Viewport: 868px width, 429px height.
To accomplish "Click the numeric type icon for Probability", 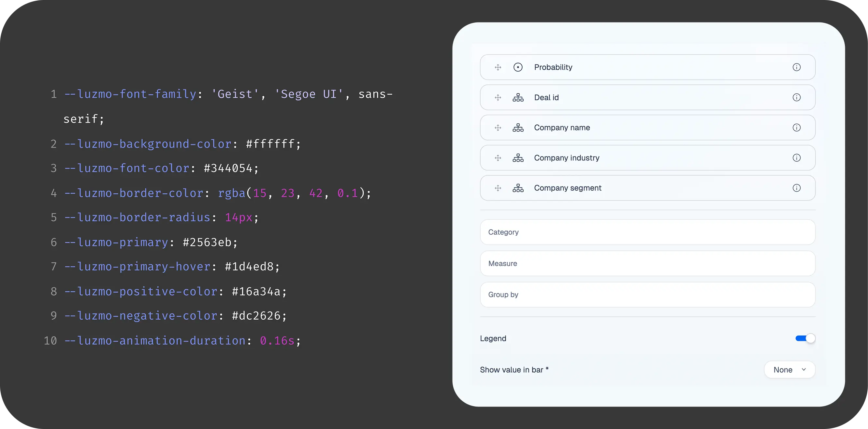I will [x=518, y=67].
